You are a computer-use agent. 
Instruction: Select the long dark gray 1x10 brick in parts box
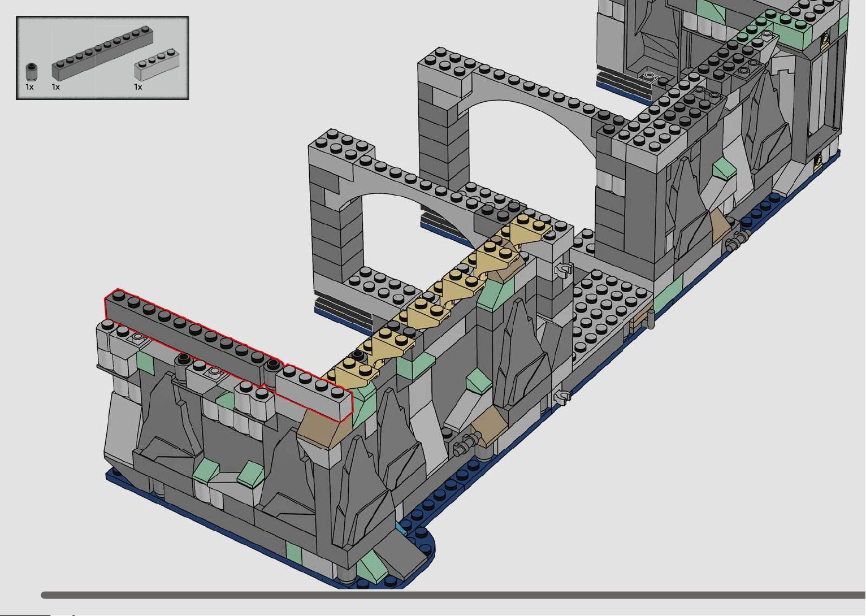point(102,53)
